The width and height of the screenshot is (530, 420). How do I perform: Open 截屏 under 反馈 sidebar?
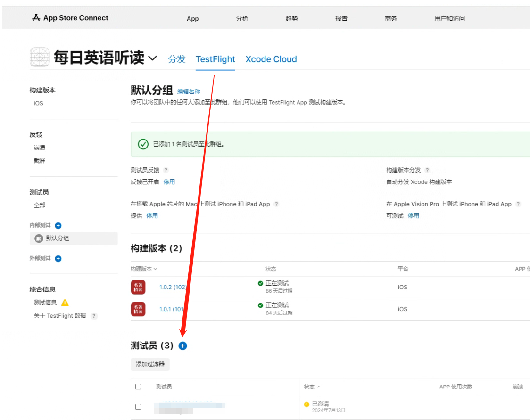point(40,160)
